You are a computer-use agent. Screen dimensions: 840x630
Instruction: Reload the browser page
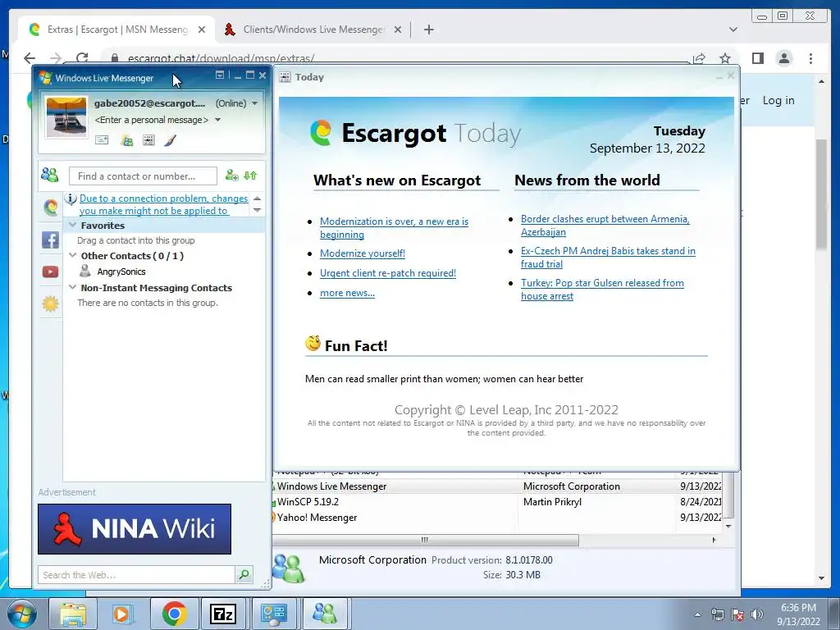click(x=82, y=58)
